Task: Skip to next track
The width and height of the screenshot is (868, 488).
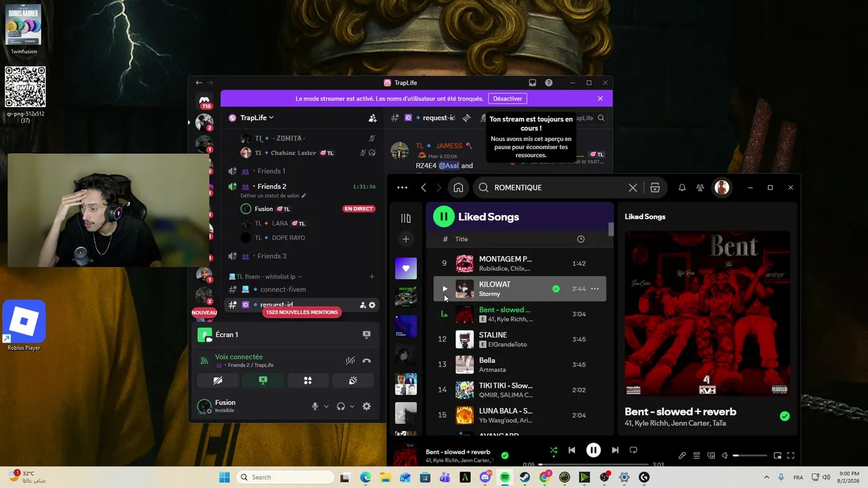Action: [615, 450]
